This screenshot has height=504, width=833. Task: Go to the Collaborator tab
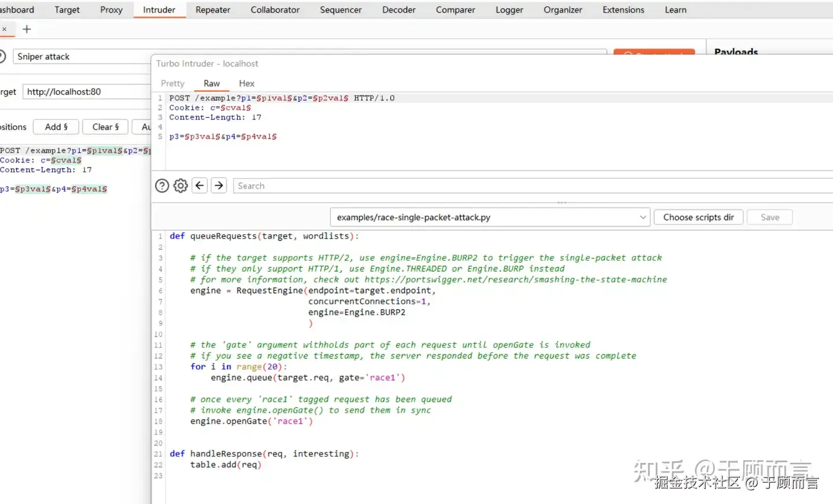(275, 10)
